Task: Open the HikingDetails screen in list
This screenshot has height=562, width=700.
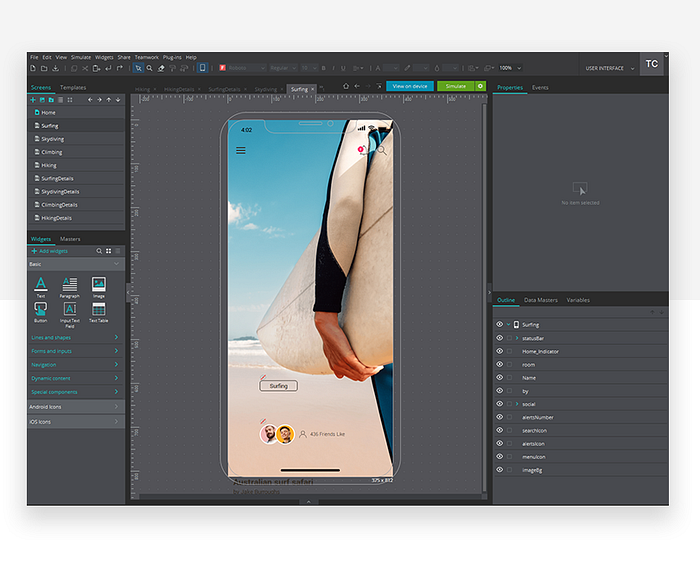Action: pyautogui.click(x=76, y=218)
